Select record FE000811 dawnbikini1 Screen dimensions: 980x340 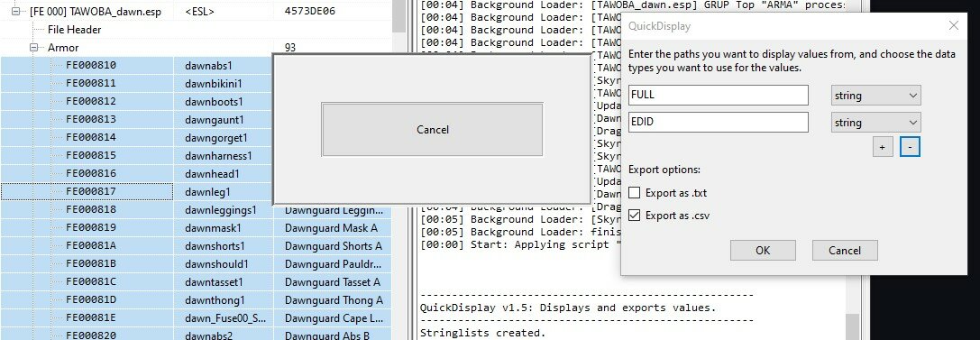[138, 83]
